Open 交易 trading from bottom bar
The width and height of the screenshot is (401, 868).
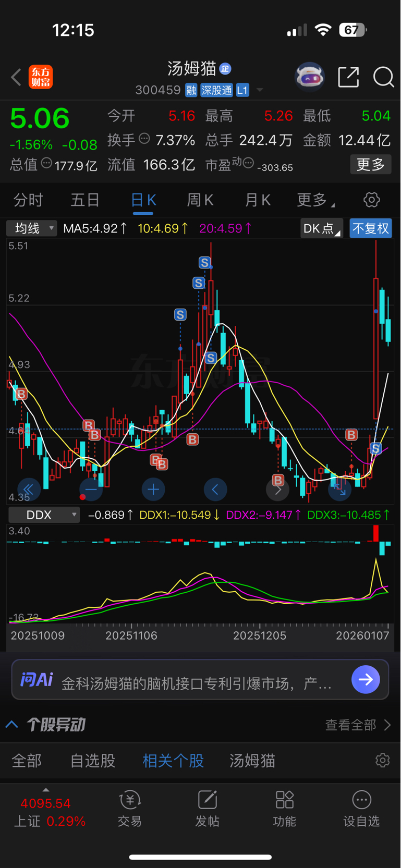pyautogui.click(x=130, y=809)
